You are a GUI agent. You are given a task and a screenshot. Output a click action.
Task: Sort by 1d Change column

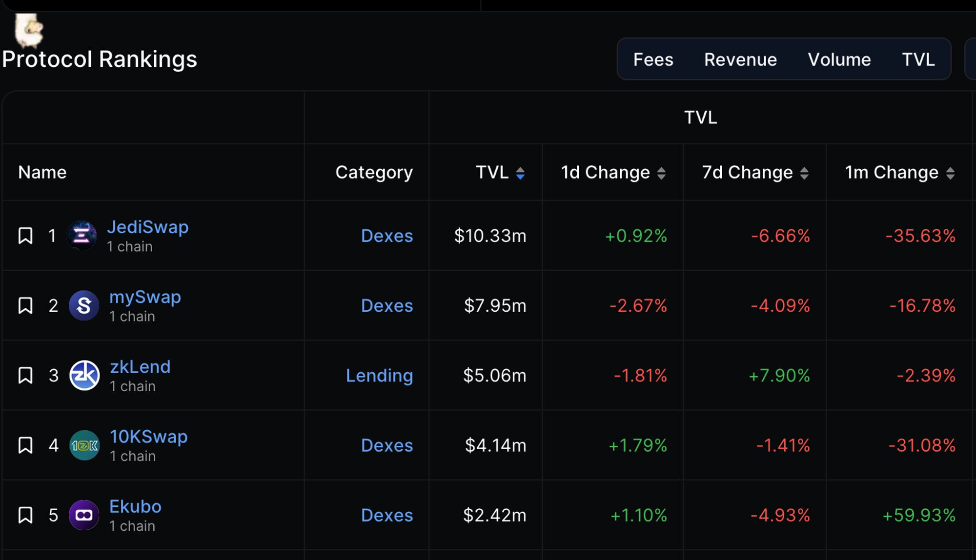coord(661,173)
